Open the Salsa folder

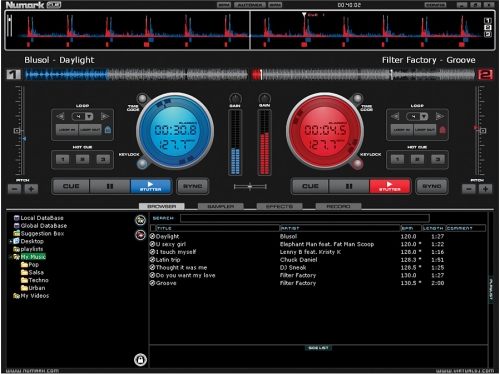click(36, 272)
